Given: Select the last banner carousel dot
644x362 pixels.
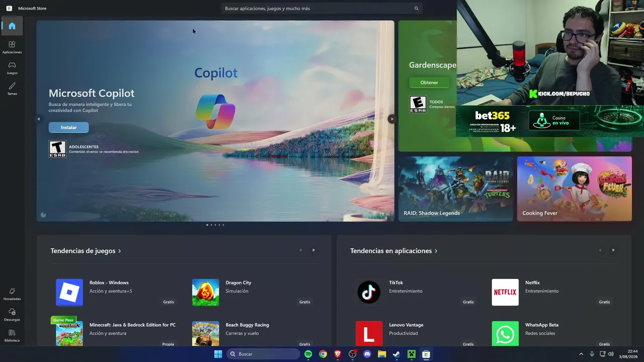Looking at the screenshot, I should pyautogui.click(x=223, y=225).
